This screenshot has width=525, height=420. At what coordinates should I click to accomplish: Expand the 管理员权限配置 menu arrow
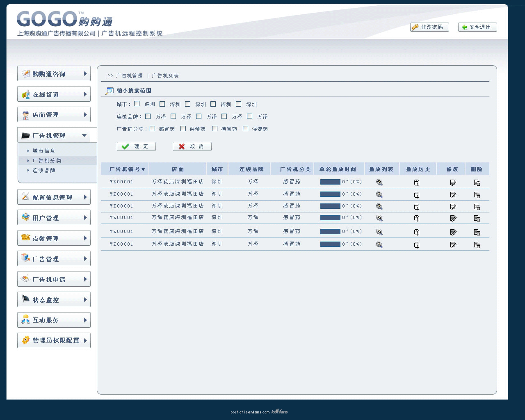[85, 340]
